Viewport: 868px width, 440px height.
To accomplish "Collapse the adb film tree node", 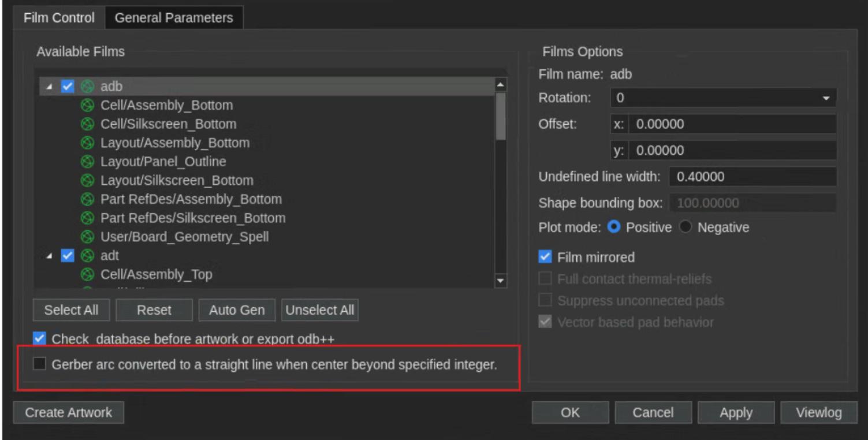I will (50, 87).
